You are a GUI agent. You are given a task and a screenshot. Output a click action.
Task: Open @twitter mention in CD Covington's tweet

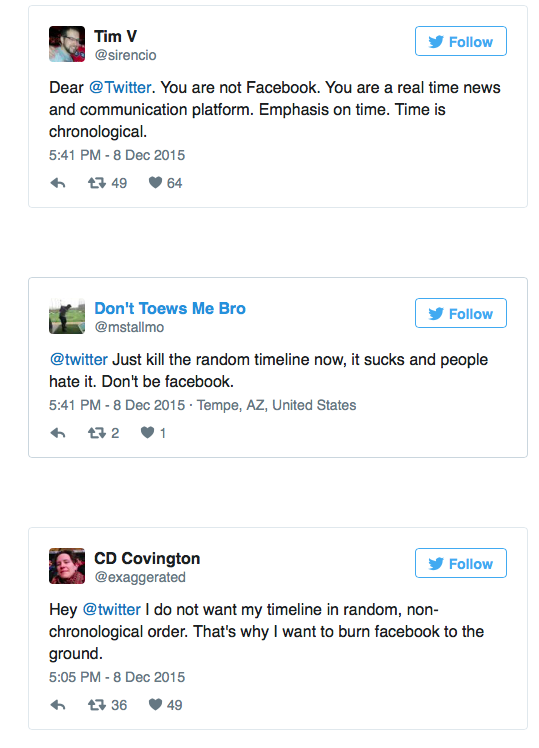click(x=112, y=610)
